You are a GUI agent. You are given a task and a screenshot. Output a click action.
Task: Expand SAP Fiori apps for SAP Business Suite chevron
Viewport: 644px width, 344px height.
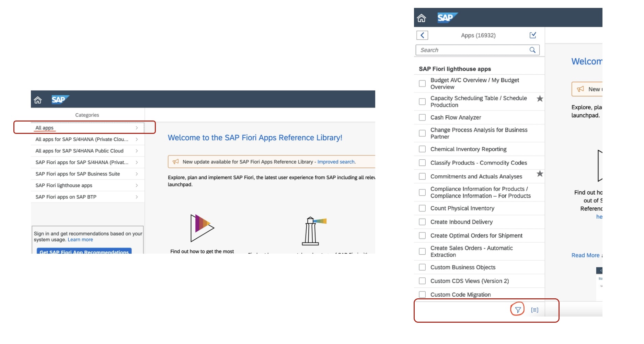click(137, 174)
